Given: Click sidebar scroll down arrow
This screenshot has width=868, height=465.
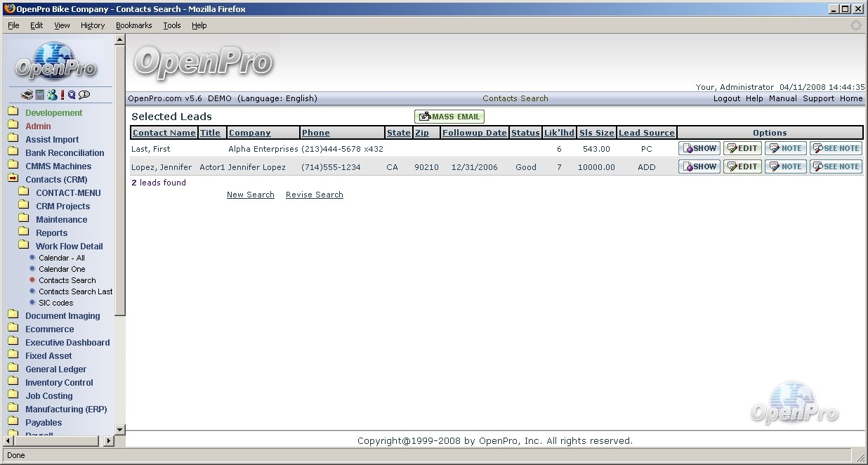Looking at the screenshot, I should coord(119,429).
